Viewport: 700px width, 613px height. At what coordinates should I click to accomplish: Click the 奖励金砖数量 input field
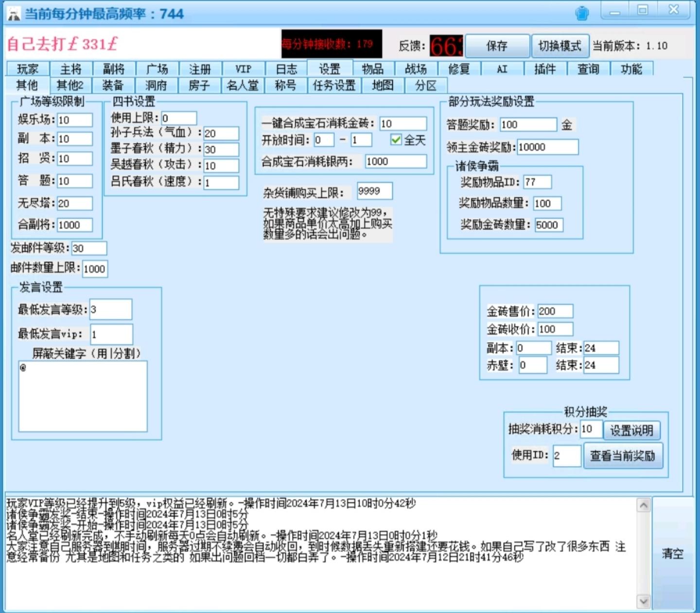pyautogui.click(x=549, y=225)
